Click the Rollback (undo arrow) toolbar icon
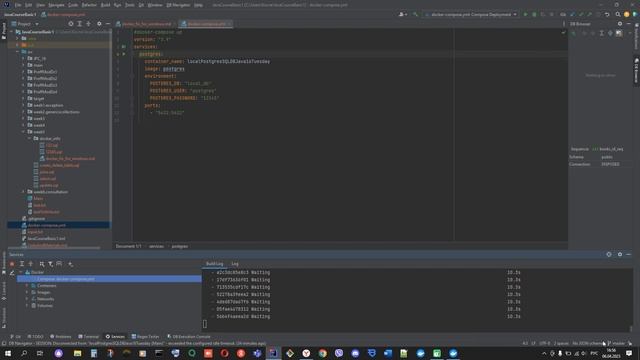Viewport: 640px width, 360px height. point(607,14)
